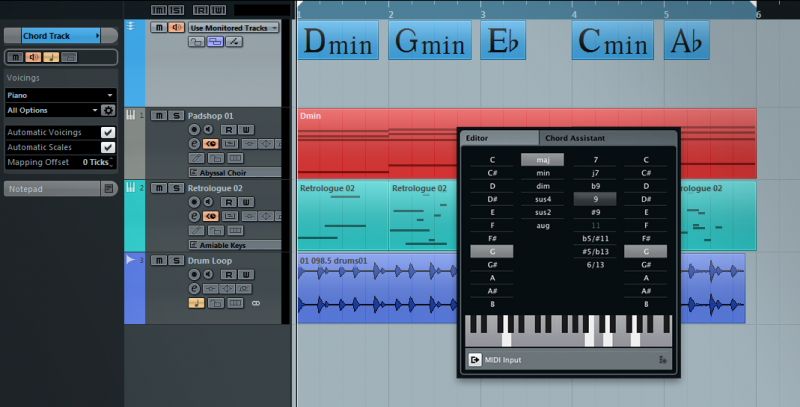
Task: Solo Padshop 01 track
Action: click(x=176, y=116)
